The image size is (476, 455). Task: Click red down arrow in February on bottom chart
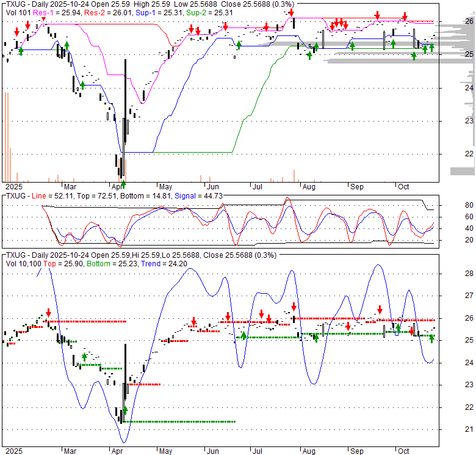tap(48, 311)
